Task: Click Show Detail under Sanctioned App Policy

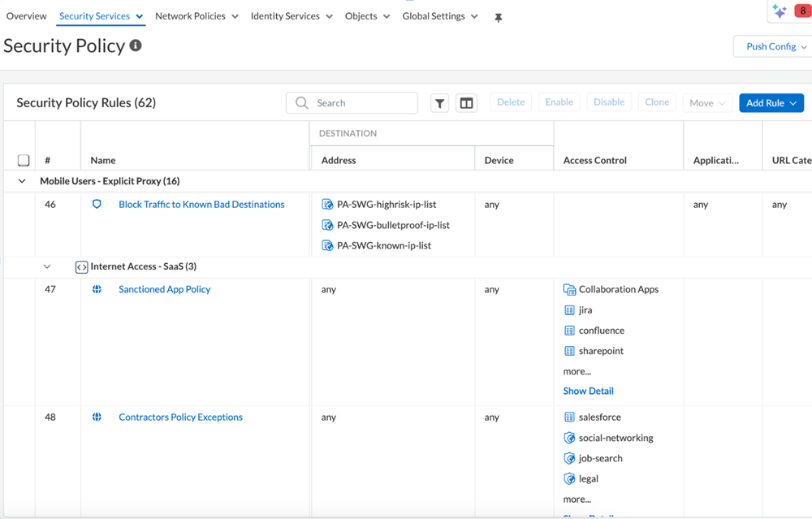Action: coord(588,391)
